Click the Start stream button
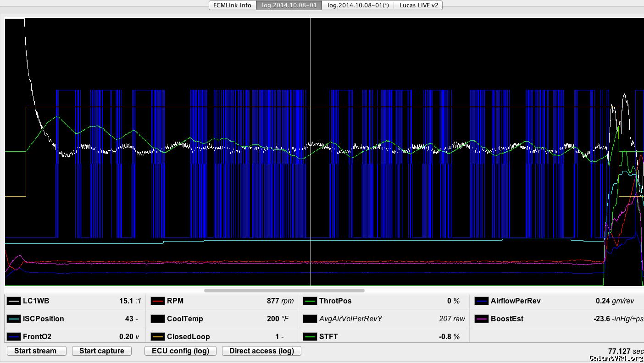Viewport: 644px width, 363px height. 36,351
